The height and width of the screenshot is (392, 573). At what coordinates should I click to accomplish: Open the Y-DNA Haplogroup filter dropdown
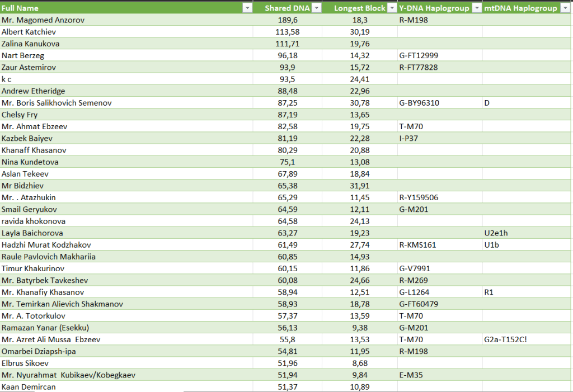click(x=476, y=8)
